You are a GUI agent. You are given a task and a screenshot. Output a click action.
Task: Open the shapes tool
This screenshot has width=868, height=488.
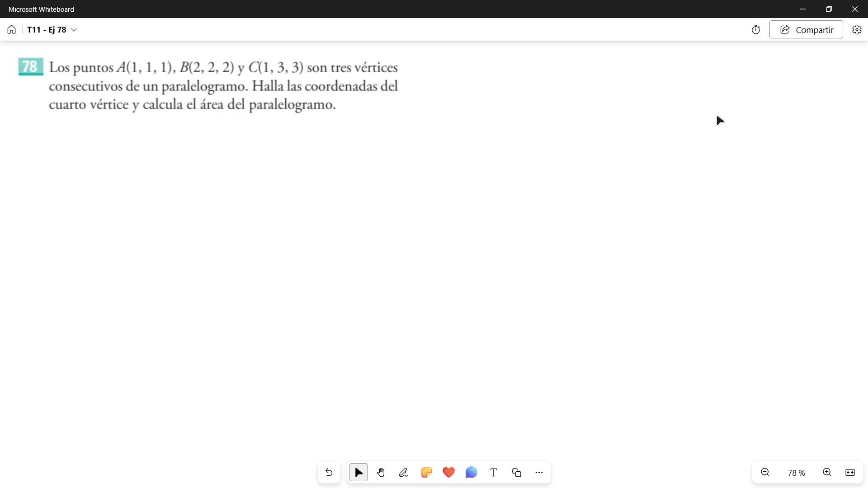(516, 473)
